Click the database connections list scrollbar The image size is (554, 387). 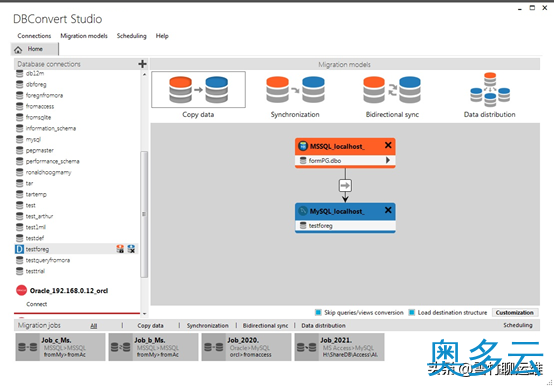144,214
